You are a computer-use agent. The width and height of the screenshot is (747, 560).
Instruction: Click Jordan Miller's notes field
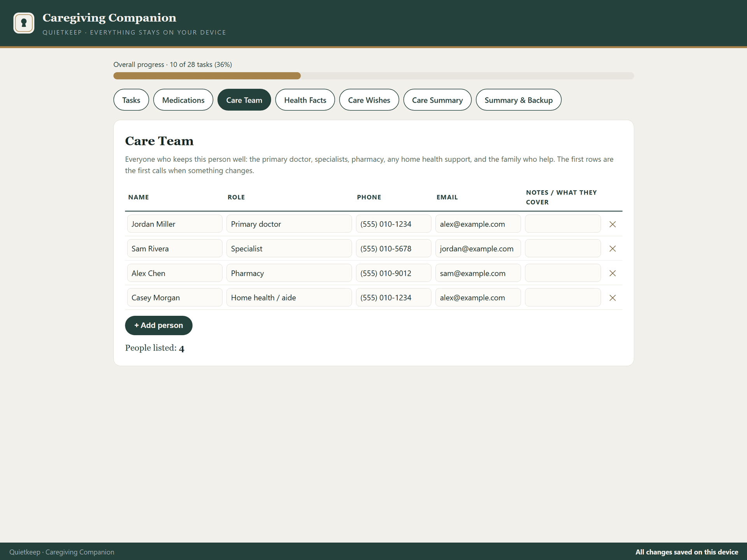(x=563, y=224)
